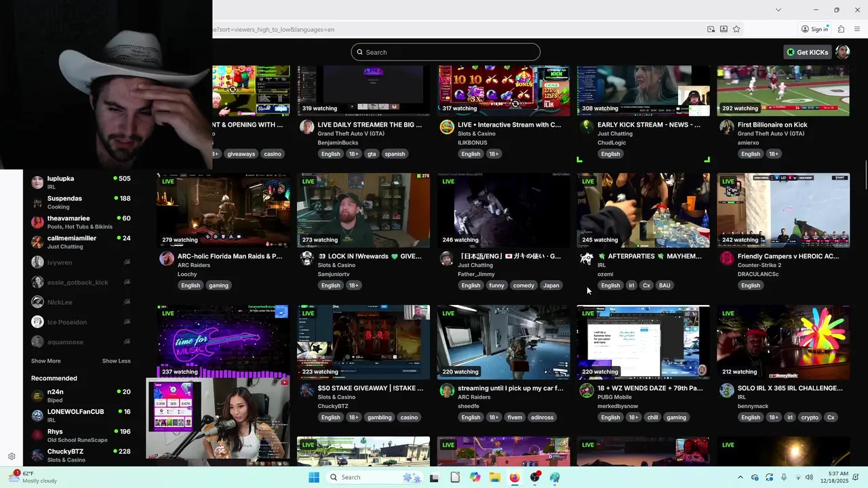Show hidden system tray icons

click(x=740, y=477)
